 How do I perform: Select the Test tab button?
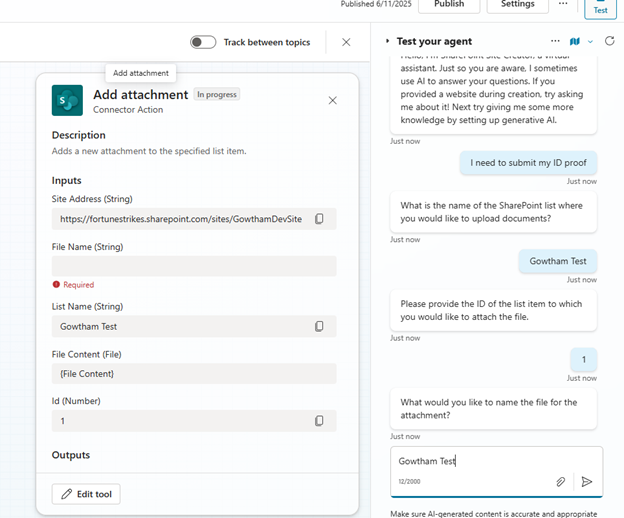(x=600, y=8)
